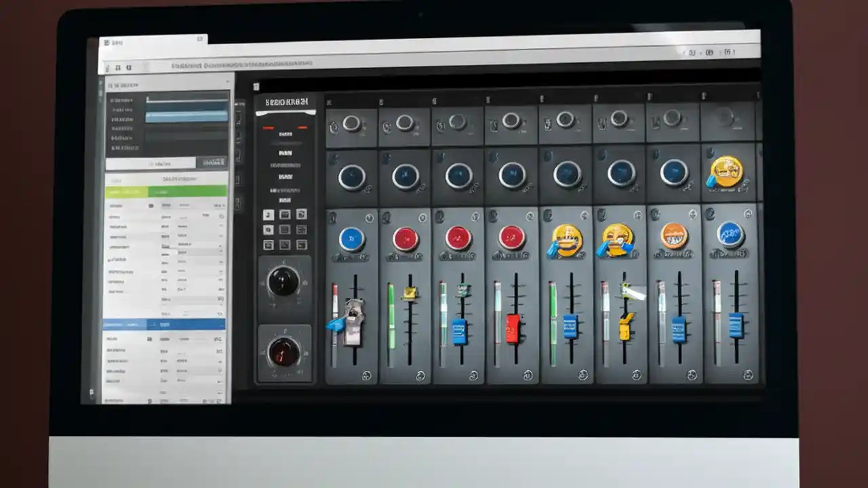
Task: Click the blue volume fader on channel 3
Action: (460, 332)
